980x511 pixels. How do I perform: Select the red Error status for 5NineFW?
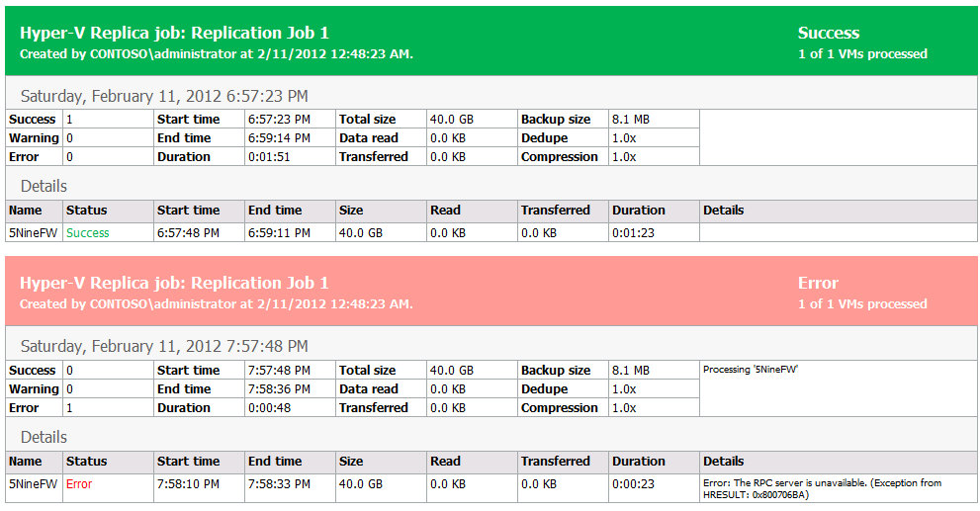pyautogui.click(x=79, y=484)
